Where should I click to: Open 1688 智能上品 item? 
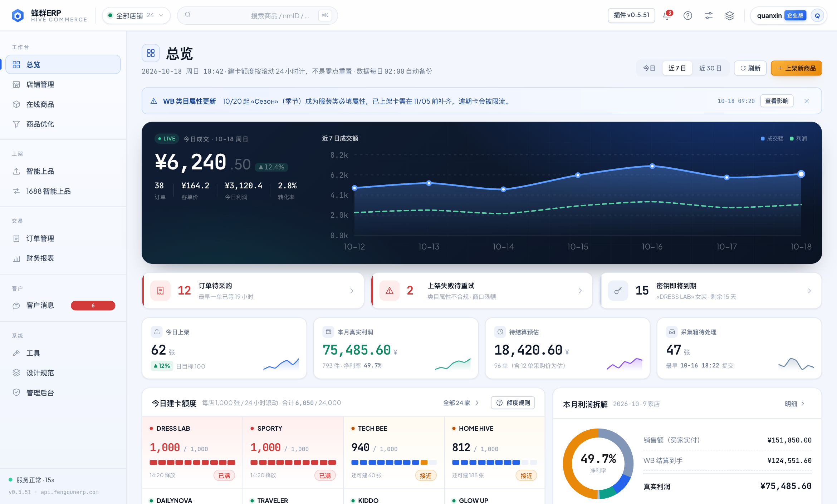coord(63,191)
